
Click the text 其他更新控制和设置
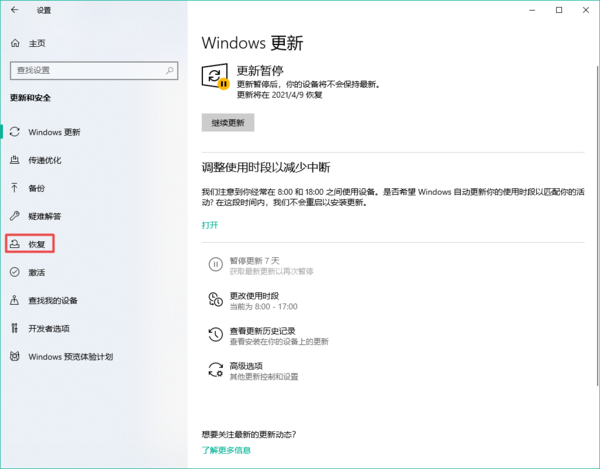[264, 377]
